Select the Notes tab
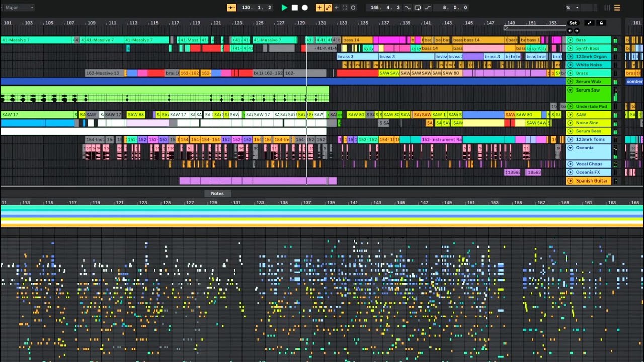This screenshot has width=644, height=362. tap(217, 193)
